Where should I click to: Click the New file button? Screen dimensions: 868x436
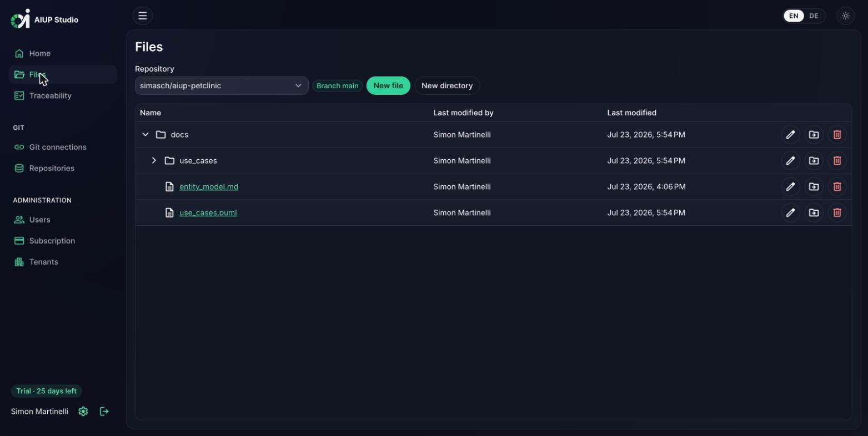[388, 86]
